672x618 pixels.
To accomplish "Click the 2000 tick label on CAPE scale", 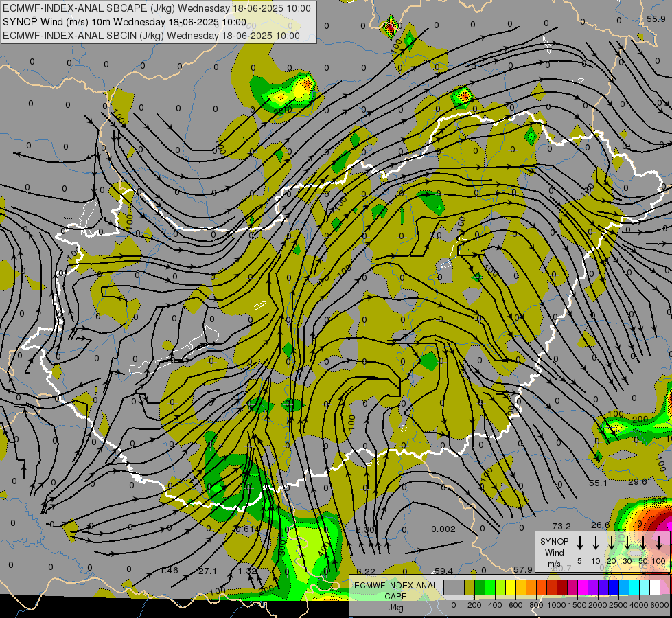I will coord(598,605).
